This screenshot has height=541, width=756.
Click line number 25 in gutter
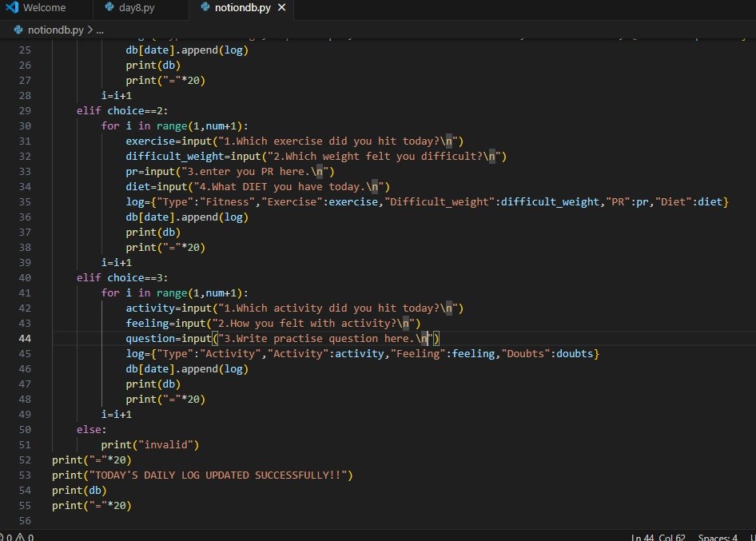coord(25,50)
